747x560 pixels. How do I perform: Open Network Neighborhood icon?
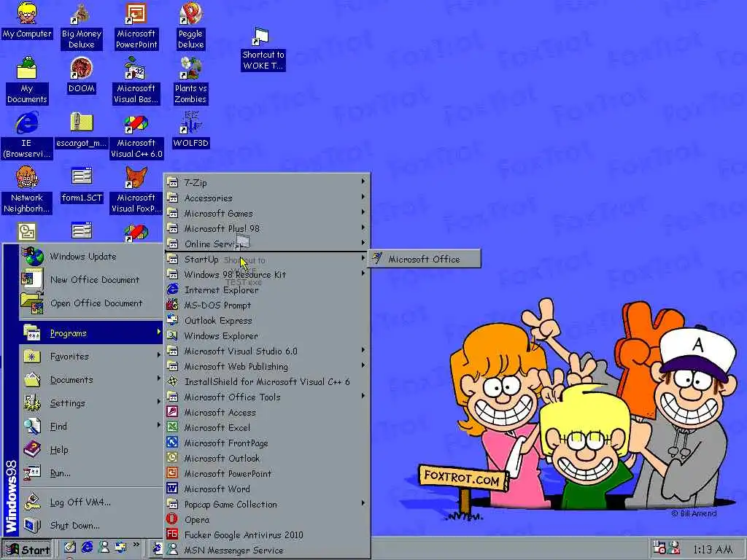(x=27, y=190)
